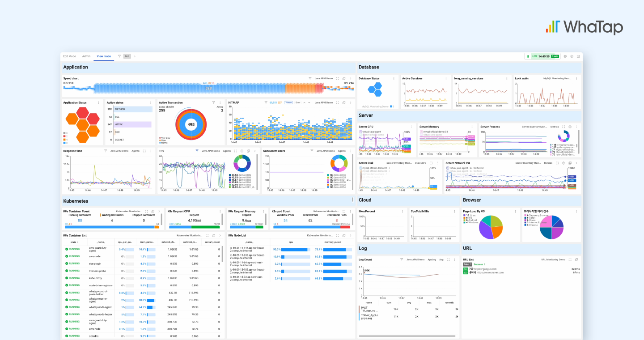Click the exit icon at the top right
Screen dimensions: 644x340
click(x=578, y=56)
